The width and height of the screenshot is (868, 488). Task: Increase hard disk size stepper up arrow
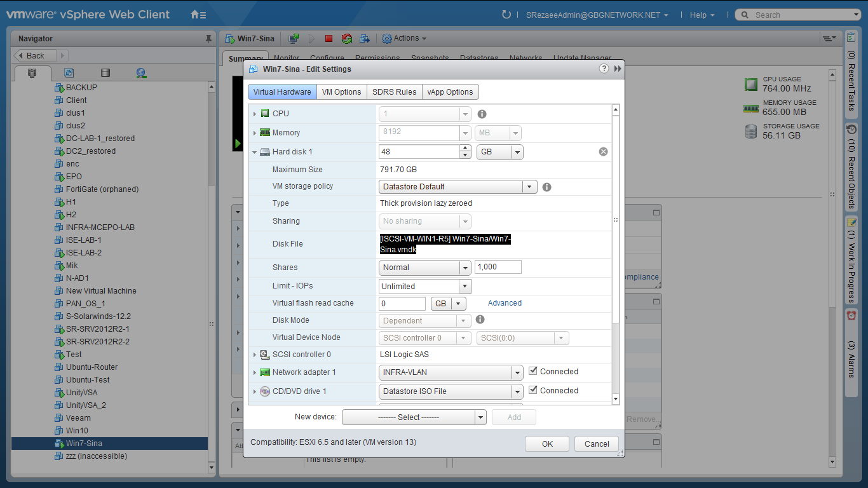click(465, 149)
